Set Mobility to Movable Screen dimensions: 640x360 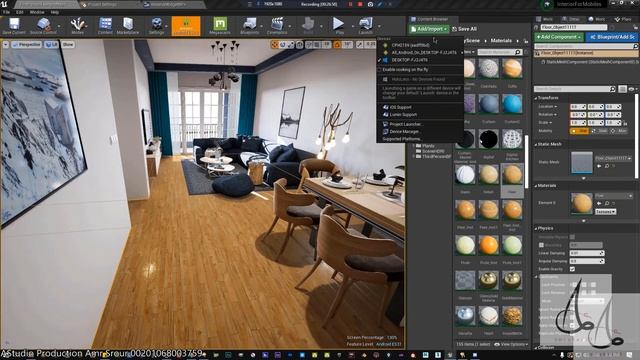pyautogui.click(x=618, y=131)
